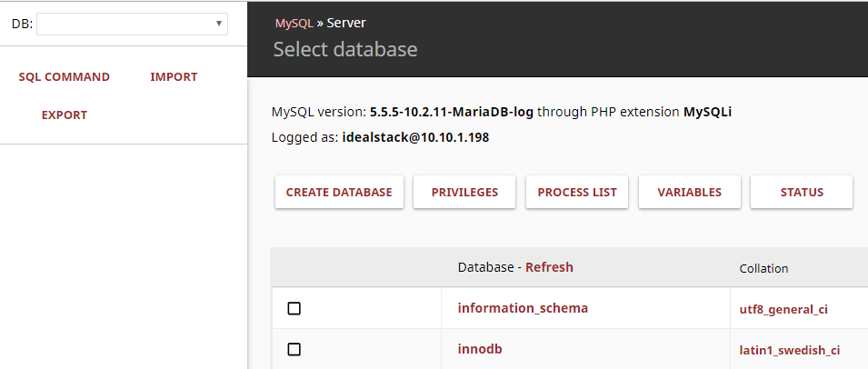Click the utf8_general_ci collation link

[x=783, y=309]
